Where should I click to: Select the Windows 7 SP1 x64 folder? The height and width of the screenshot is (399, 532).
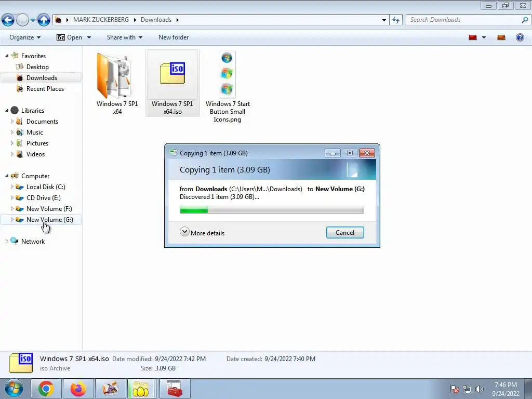click(117, 83)
